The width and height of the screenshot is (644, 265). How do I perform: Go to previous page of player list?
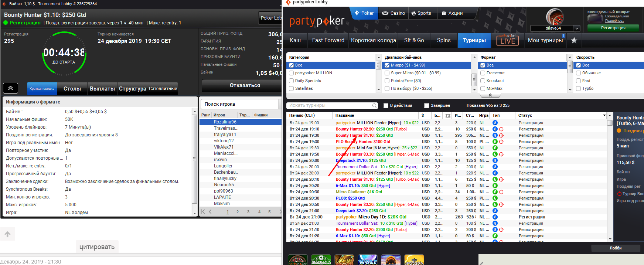210,212
